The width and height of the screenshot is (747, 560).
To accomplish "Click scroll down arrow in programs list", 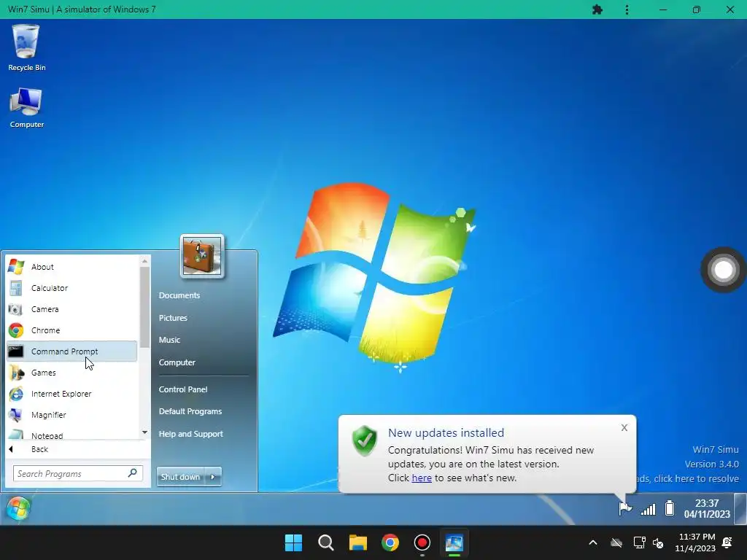I will pyautogui.click(x=145, y=432).
